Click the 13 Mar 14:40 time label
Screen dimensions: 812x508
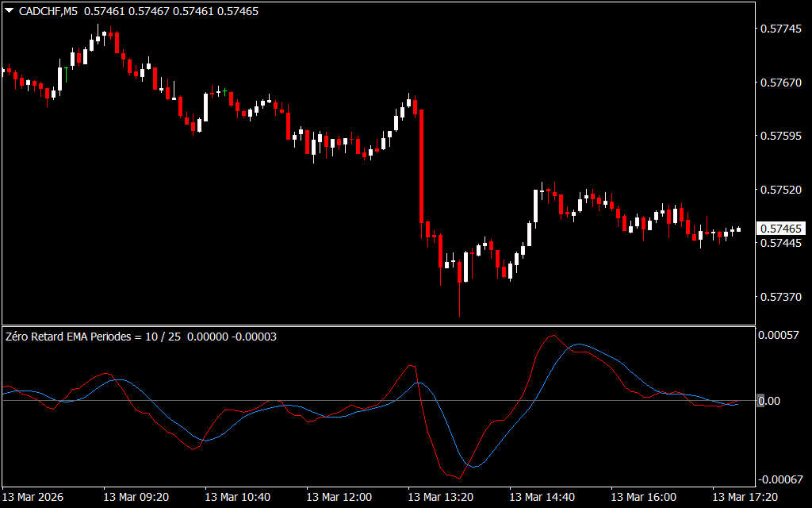point(542,497)
